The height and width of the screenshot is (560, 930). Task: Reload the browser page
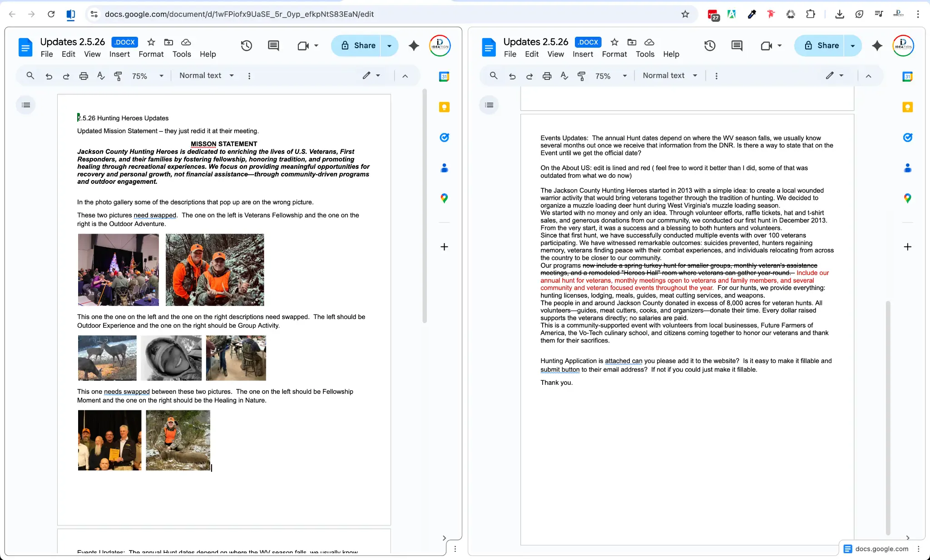51,14
